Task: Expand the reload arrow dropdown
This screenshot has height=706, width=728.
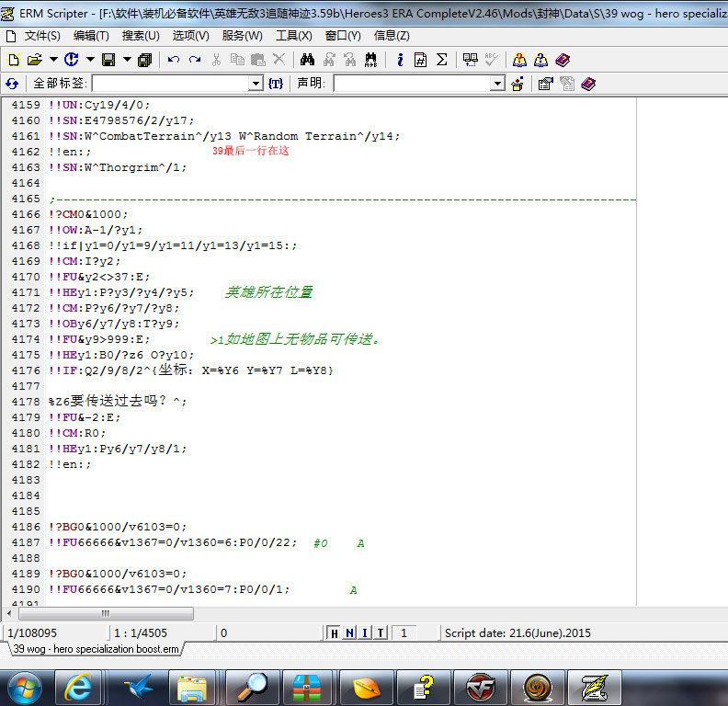Action: pyautogui.click(x=90, y=60)
